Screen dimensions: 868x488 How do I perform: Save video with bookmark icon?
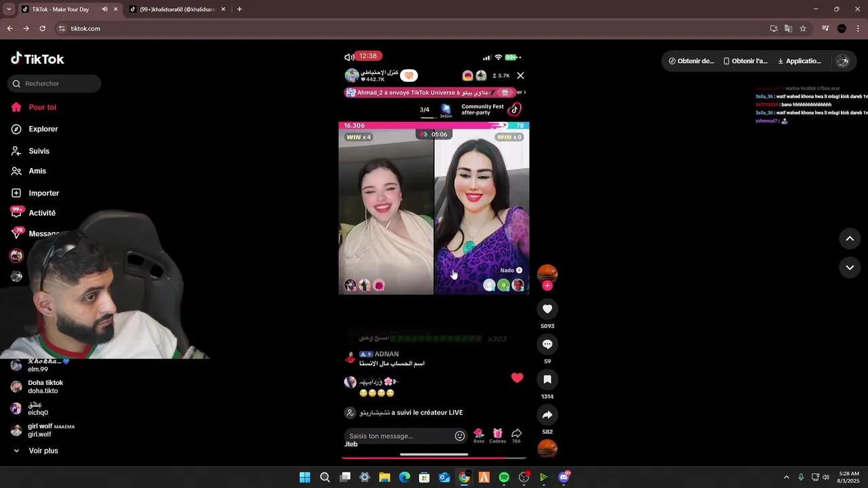(547, 380)
